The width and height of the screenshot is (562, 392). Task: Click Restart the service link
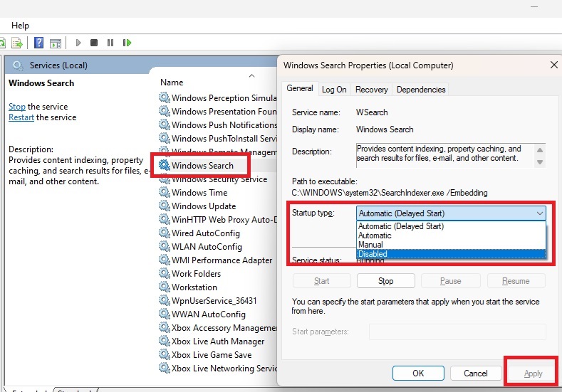point(21,117)
